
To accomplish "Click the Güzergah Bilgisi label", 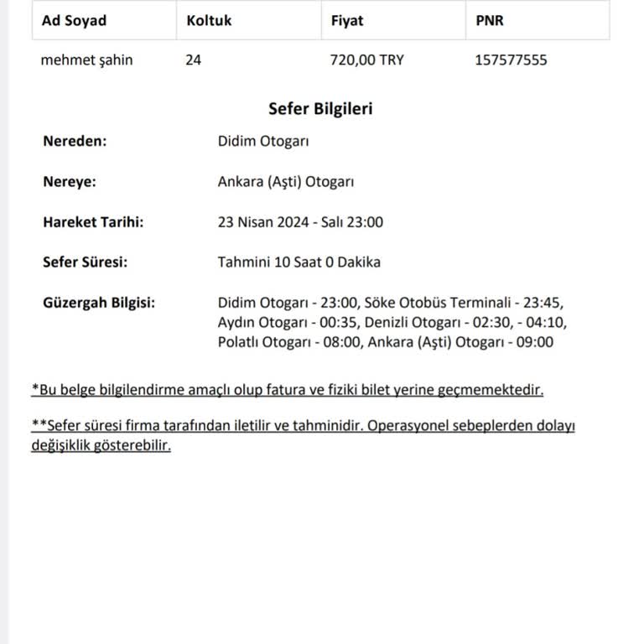I will 99,303.
